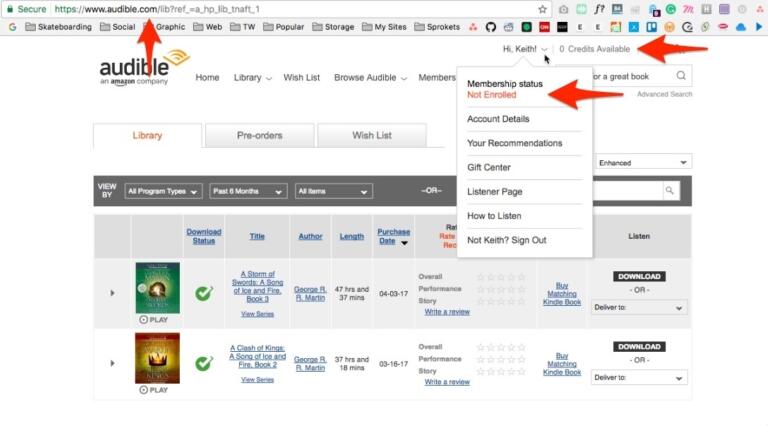Click green download checkmark for Clash of Kings
Screen dimensions: 768x426
(204, 363)
